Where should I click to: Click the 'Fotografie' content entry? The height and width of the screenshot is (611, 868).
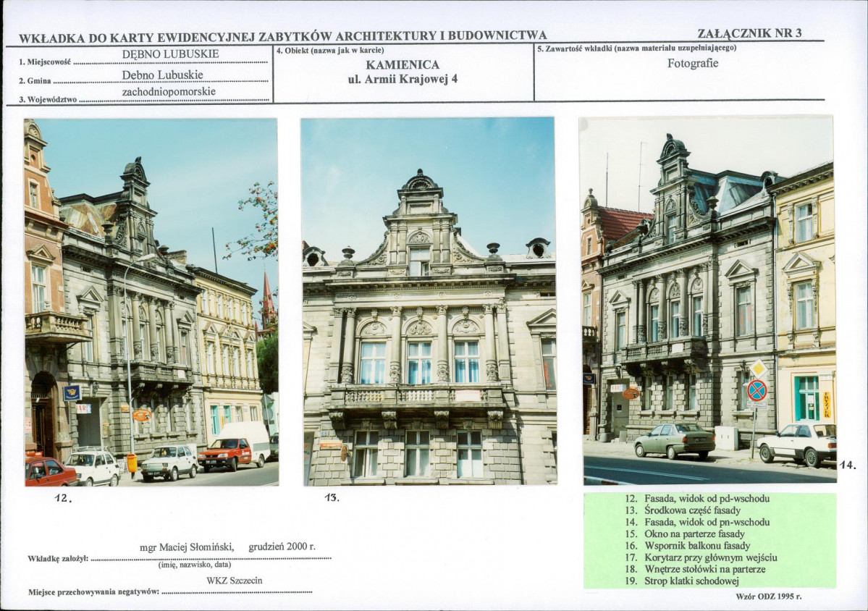click(x=693, y=63)
